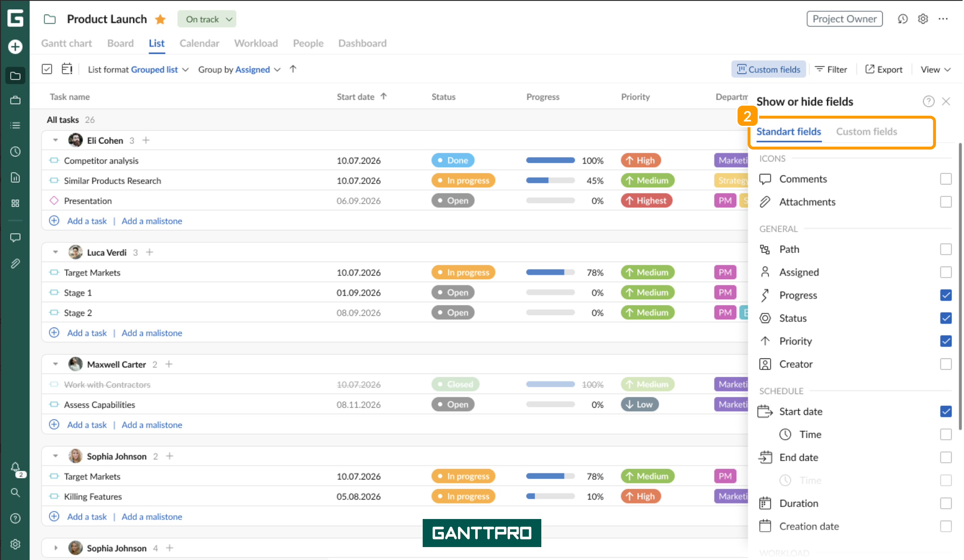964x560 pixels.
Task: Collapse the Eli Cohen group
Action: point(55,141)
